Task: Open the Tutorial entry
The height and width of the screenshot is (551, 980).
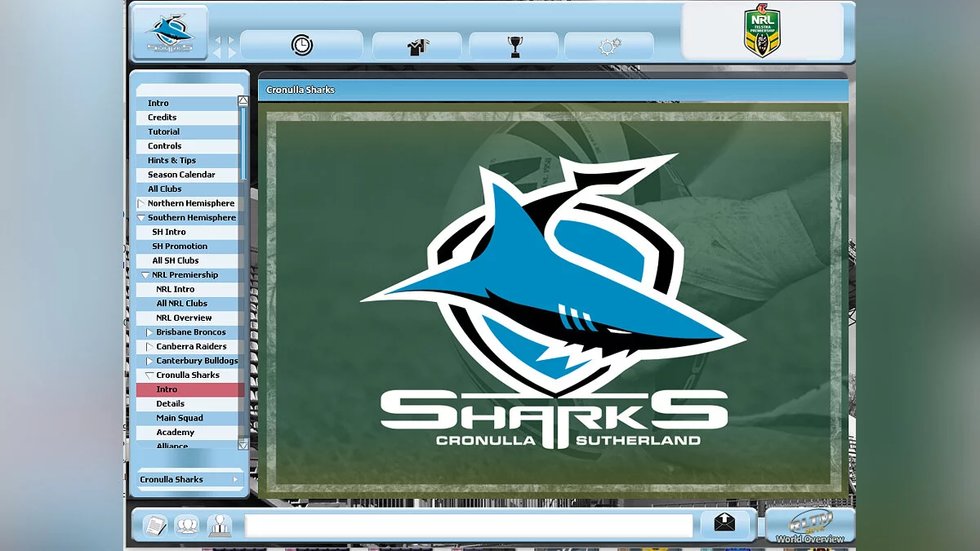Action: click(187, 132)
